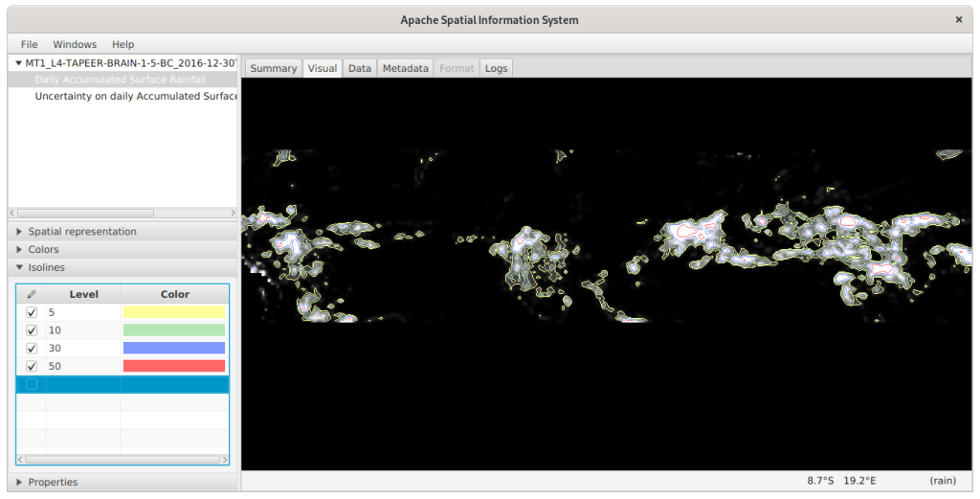Click the yellow color swatch for level 5
Screen dimensions: 980x499
174,312
